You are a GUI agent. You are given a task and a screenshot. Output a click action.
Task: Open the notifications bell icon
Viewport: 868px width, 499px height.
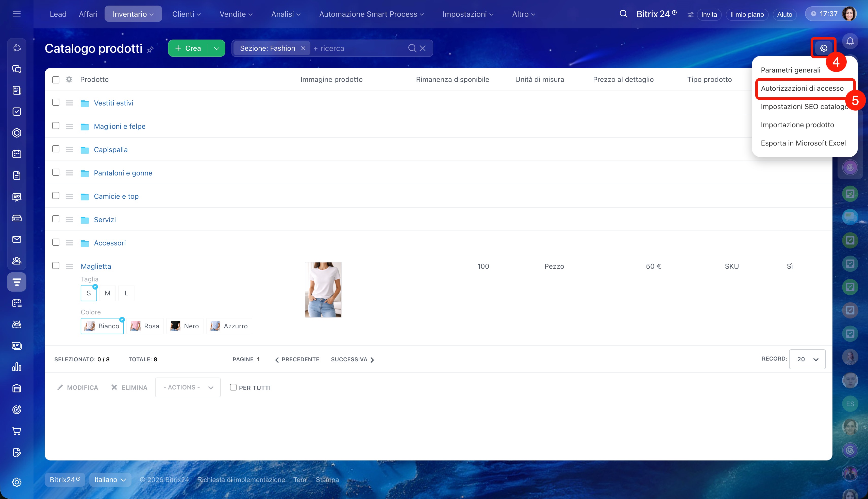coord(850,42)
